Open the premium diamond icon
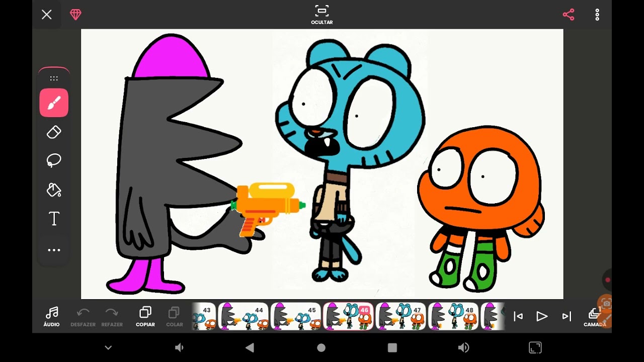The width and height of the screenshot is (644, 362). tap(75, 15)
